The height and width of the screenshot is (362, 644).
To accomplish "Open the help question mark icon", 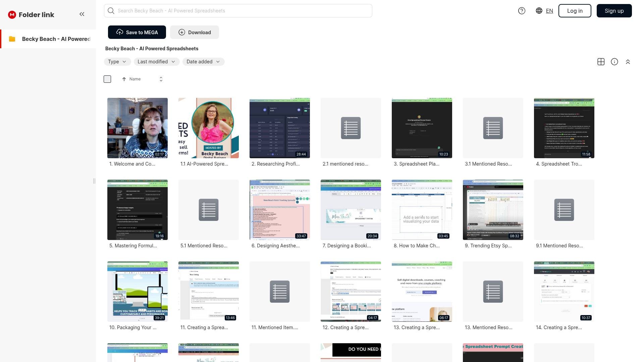I will click(x=522, y=11).
